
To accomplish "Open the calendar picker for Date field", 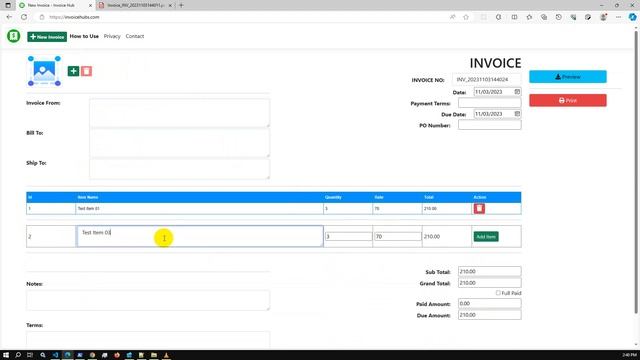I will tap(517, 92).
